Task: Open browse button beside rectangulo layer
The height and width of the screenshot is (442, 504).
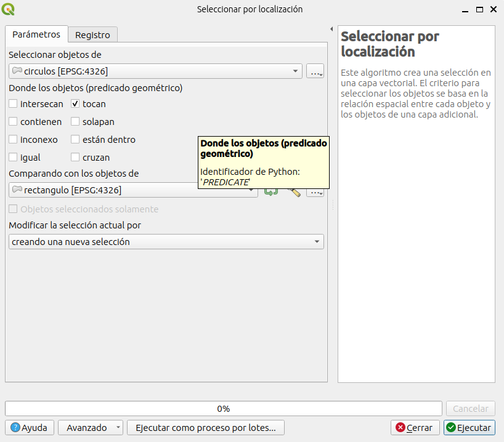Action: [x=315, y=192]
